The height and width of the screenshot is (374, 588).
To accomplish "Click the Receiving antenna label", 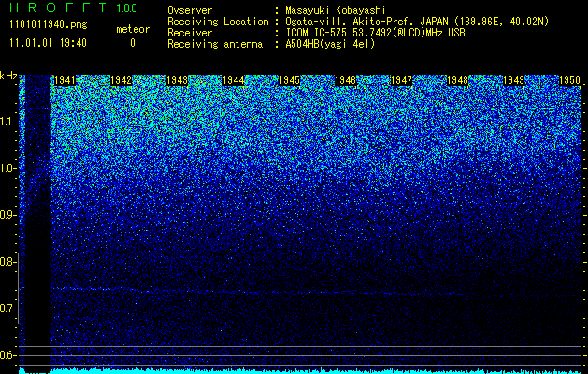I will point(215,44).
